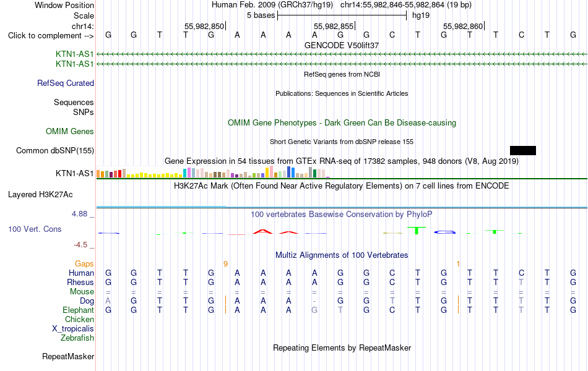588x371 pixels.
Task: Click 'Repeating Elements by RepeatMasker' title
Action: 342,348
